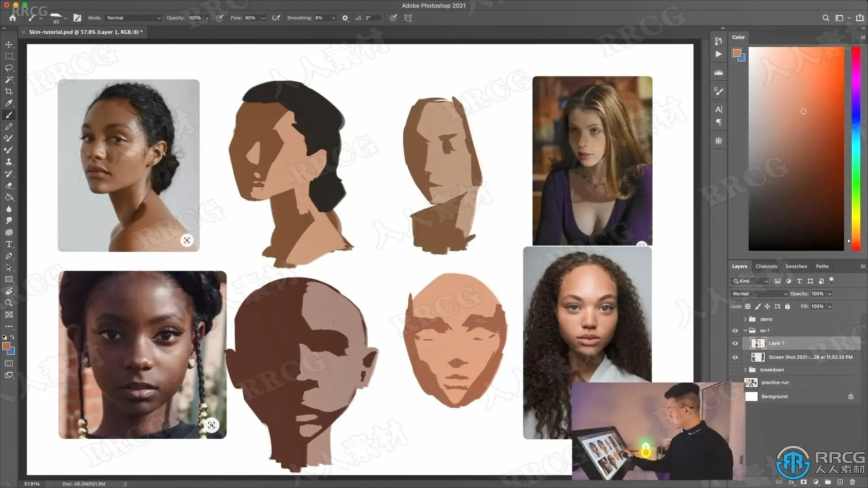Screen dimensions: 868x488
Task: Click the create new layer icon
Action: tap(840, 482)
